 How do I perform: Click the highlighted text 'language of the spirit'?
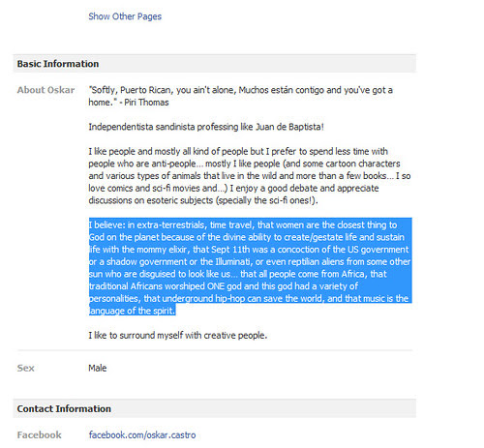pyautogui.click(x=133, y=311)
